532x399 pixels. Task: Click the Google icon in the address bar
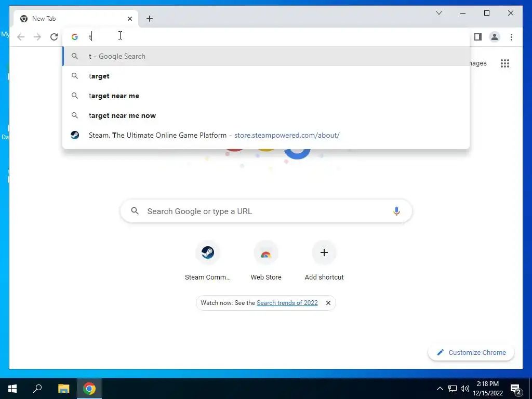tap(75, 37)
